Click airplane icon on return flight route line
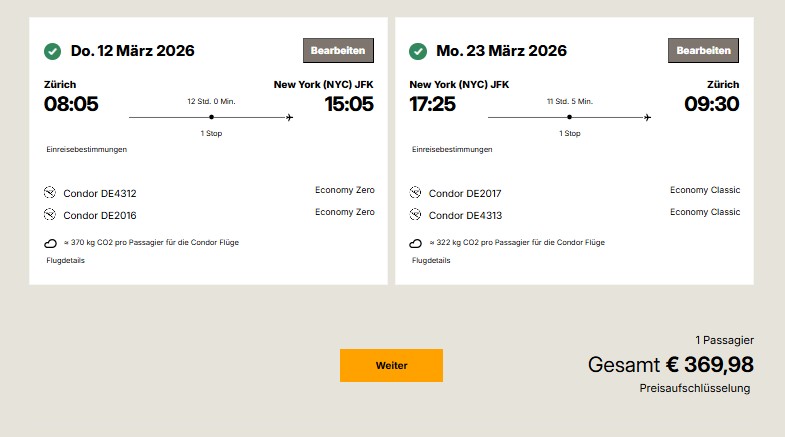Image resolution: width=785 pixels, height=437 pixels. pyautogui.click(x=647, y=117)
